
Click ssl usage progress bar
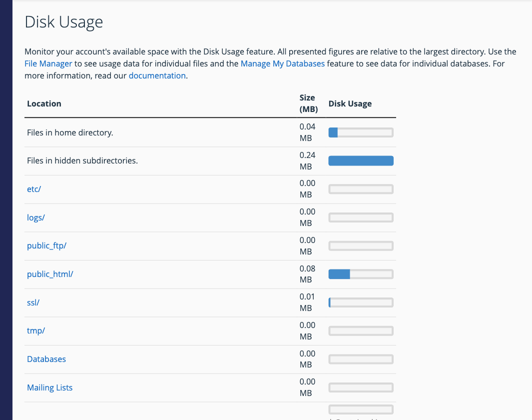coord(361,302)
